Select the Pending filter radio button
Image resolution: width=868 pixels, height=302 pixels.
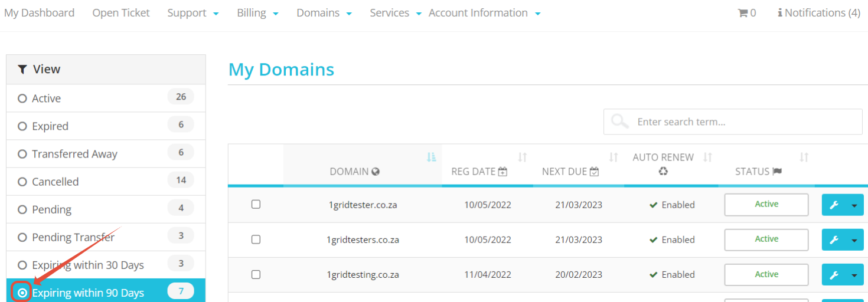tap(22, 209)
